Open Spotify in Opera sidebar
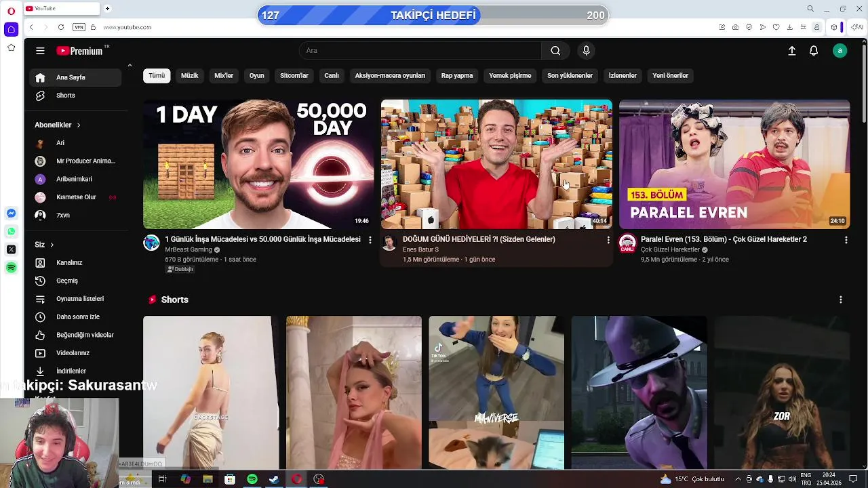 (x=11, y=268)
